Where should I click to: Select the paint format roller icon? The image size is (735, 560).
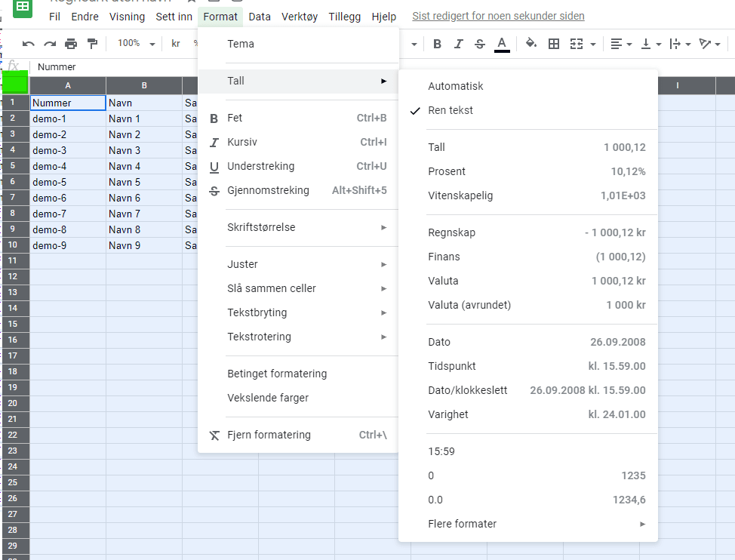92,44
